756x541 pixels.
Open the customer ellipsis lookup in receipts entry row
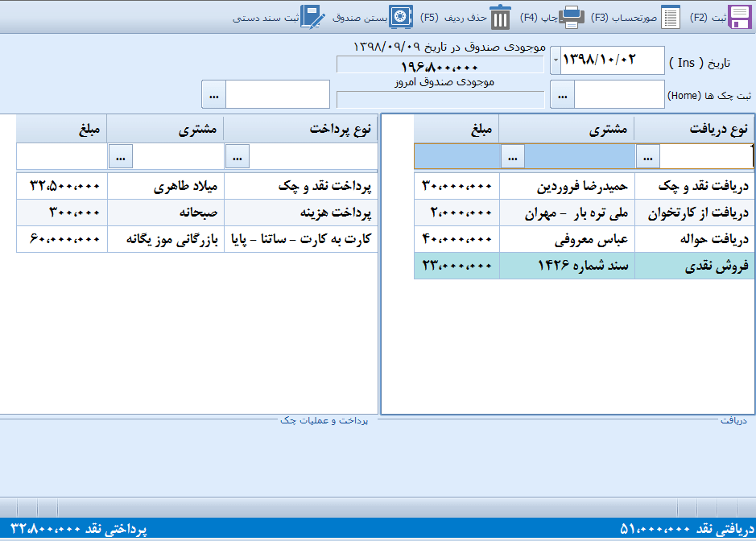coord(513,155)
